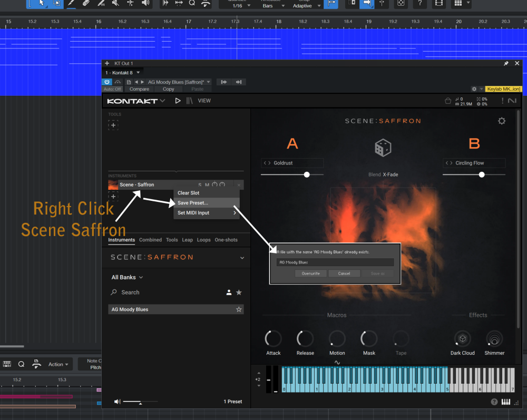Choose Save Preset... from context menu

(207, 203)
